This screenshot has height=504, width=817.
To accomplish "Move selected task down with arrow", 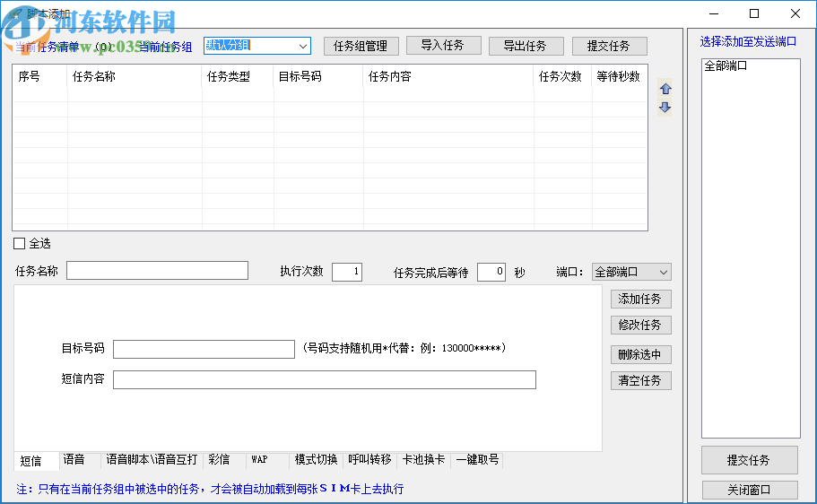I will coord(665,108).
